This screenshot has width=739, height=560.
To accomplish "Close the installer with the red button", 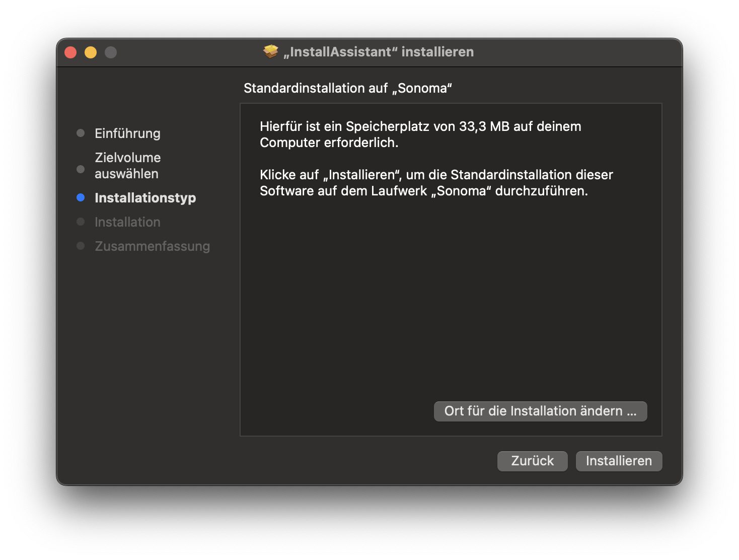I will [x=70, y=52].
